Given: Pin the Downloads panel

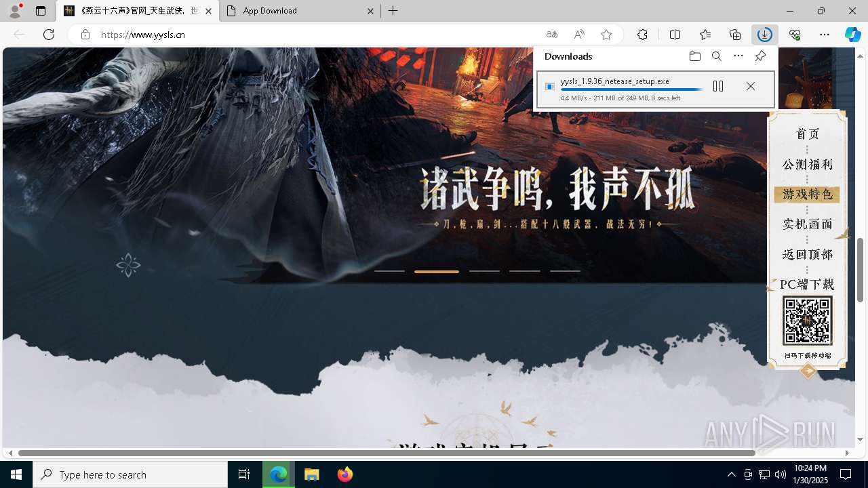Looking at the screenshot, I should 760,56.
